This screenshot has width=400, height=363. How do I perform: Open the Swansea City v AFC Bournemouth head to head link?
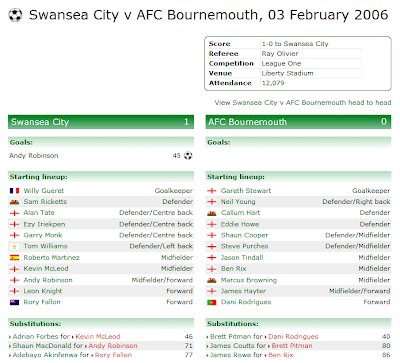[303, 103]
